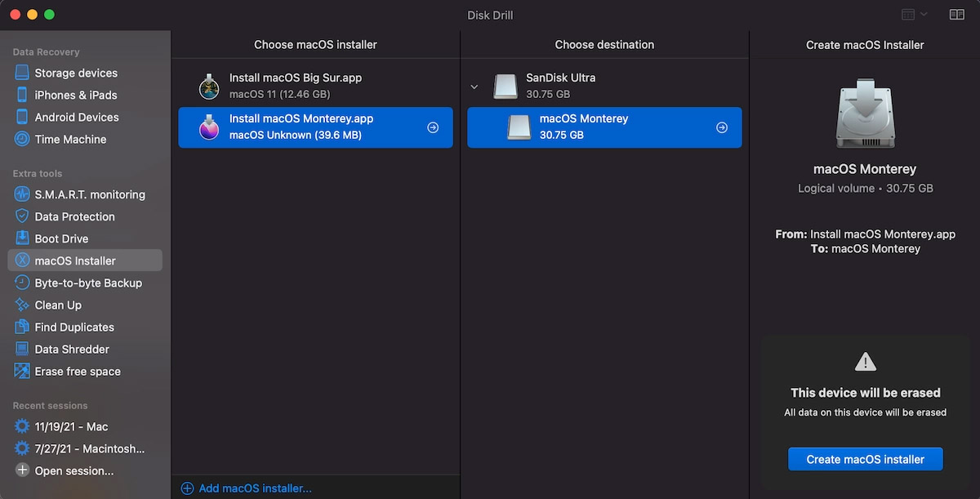Viewport: 980px width, 499px height.
Task: Click the gear icon for 11/19/21 session
Action: (22, 426)
